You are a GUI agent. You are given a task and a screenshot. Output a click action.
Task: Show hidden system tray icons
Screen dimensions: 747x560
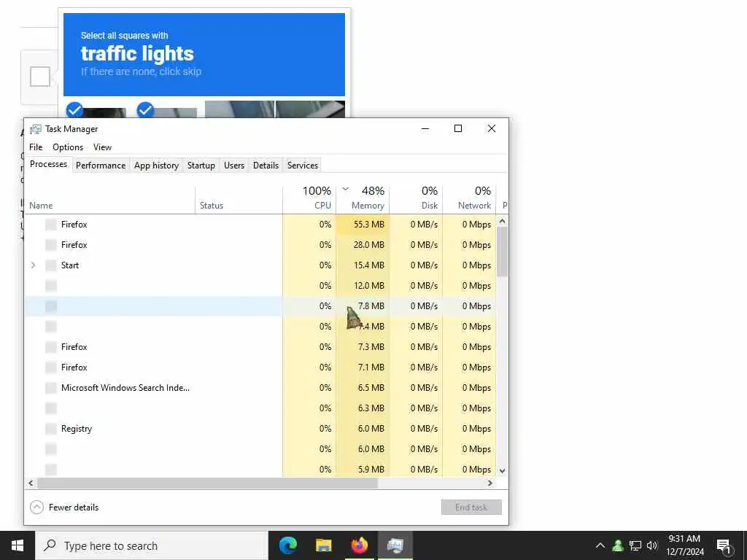[600, 545]
